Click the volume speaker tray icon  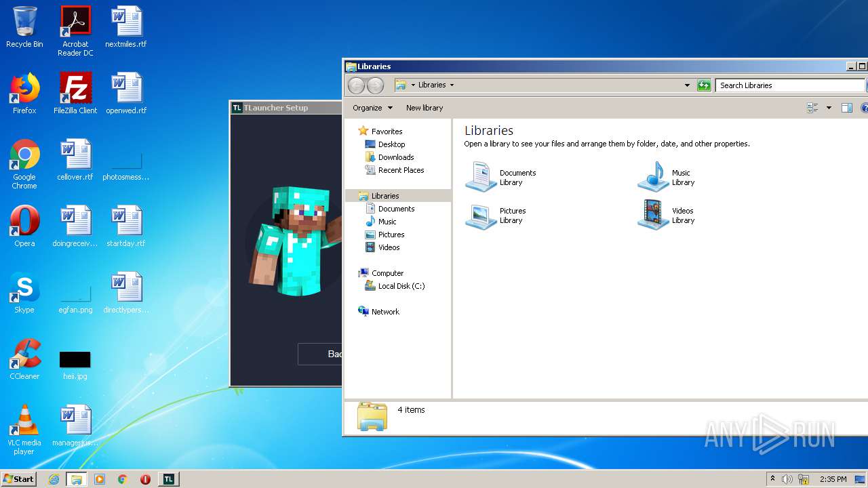[787, 479]
